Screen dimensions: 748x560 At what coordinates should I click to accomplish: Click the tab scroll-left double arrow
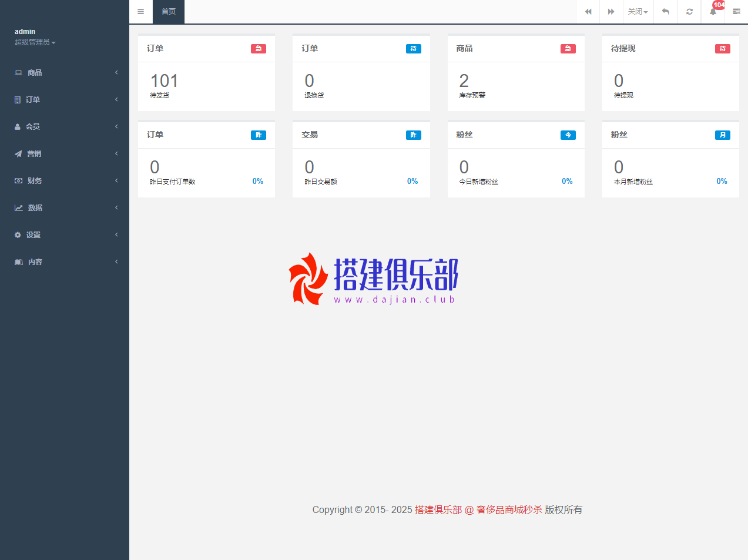(x=588, y=12)
